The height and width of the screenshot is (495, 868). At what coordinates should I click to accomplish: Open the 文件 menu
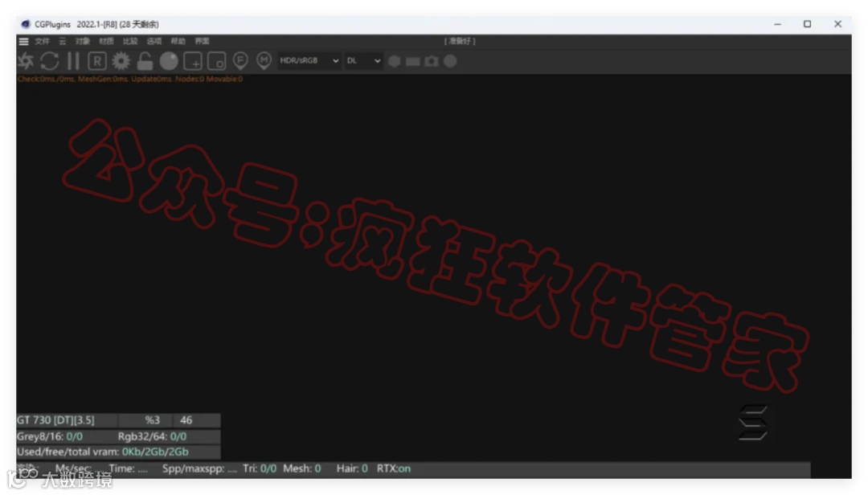(42, 42)
